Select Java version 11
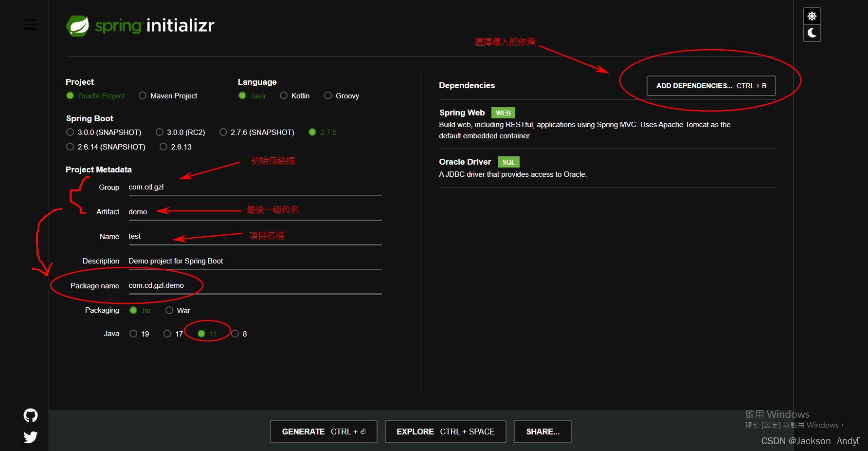The width and height of the screenshot is (868, 451). click(207, 334)
